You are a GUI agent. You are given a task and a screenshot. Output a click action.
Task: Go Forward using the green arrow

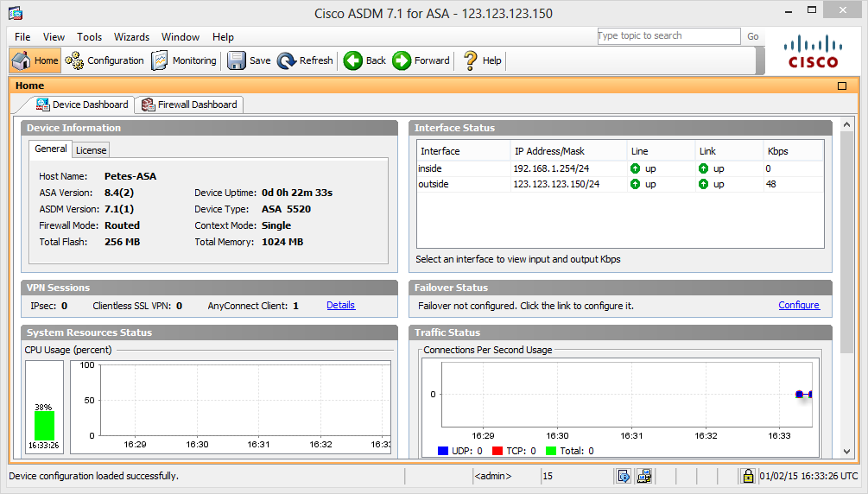coord(402,60)
